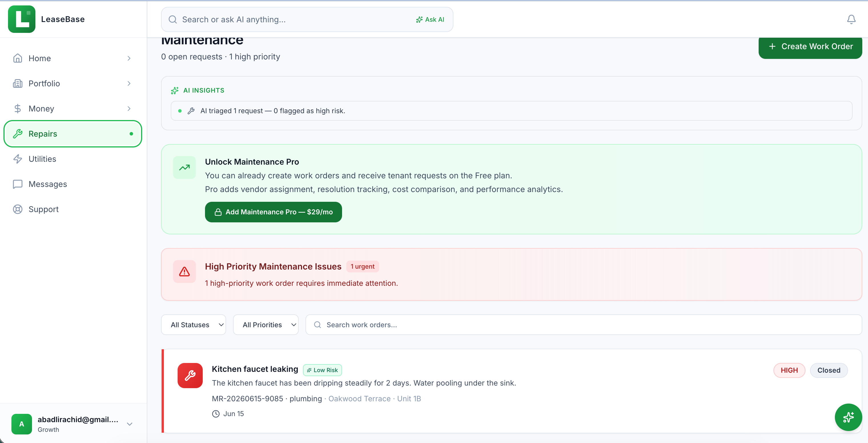The image size is (868, 443).
Task: Open the floating AI assistant sparkle button
Action: pos(848,417)
